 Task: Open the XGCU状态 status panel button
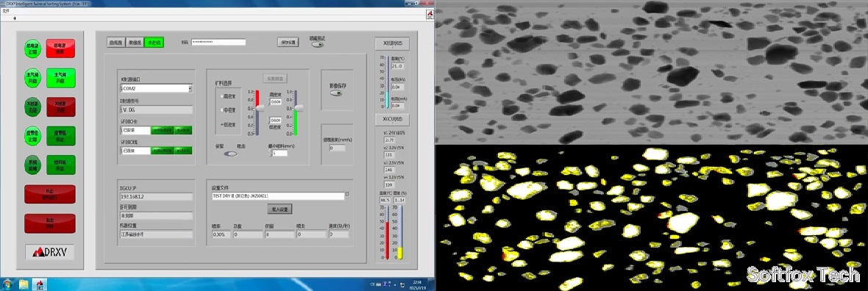tap(392, 119)
